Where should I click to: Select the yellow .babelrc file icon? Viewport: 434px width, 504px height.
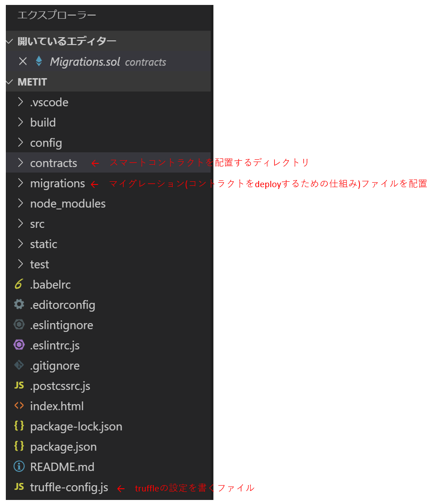pyautogui.click(x=19, y=284)
